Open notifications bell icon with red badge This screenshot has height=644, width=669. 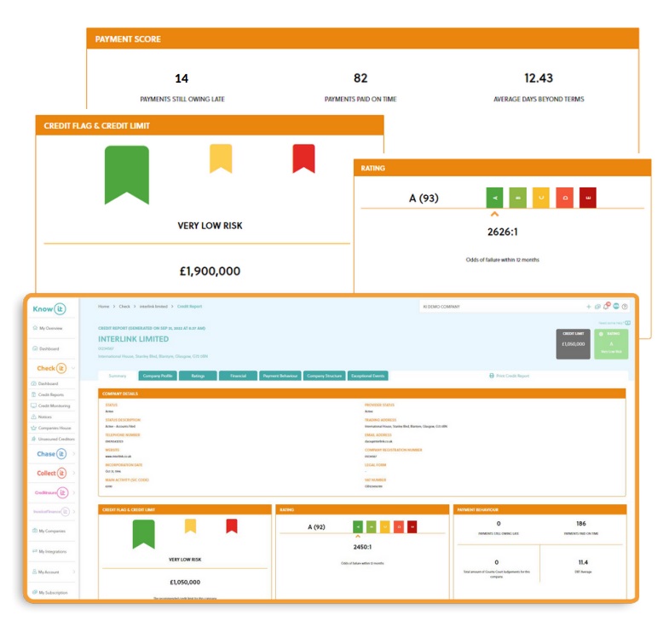click(x=607, y=306)
